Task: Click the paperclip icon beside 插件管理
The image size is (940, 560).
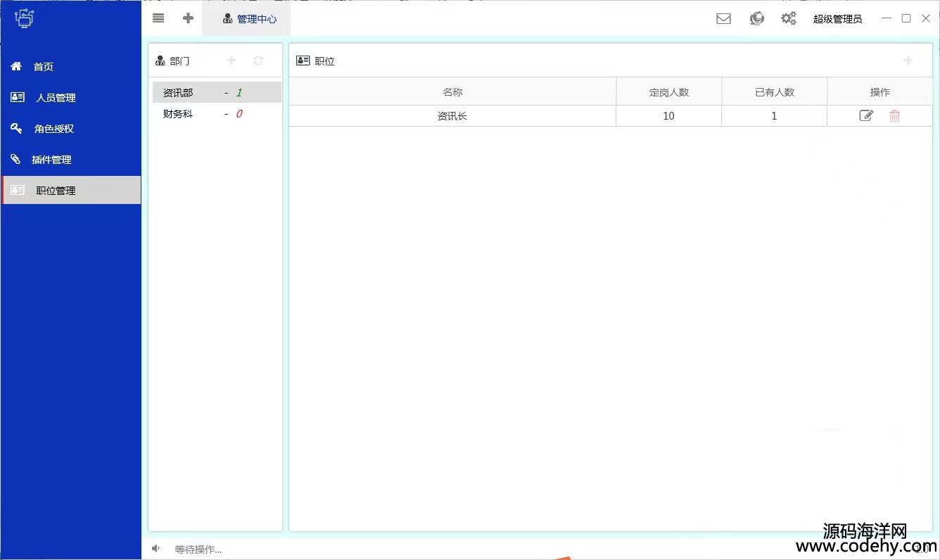Action: point(15,159)
